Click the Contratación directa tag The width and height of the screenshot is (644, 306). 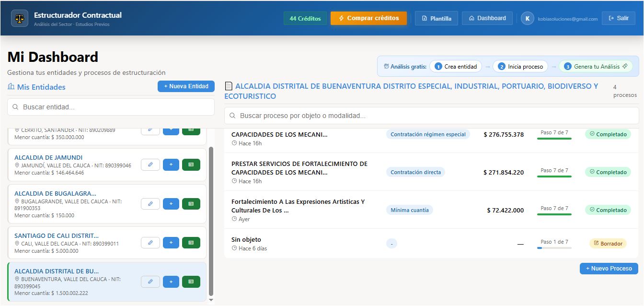(x=415, y=172)
